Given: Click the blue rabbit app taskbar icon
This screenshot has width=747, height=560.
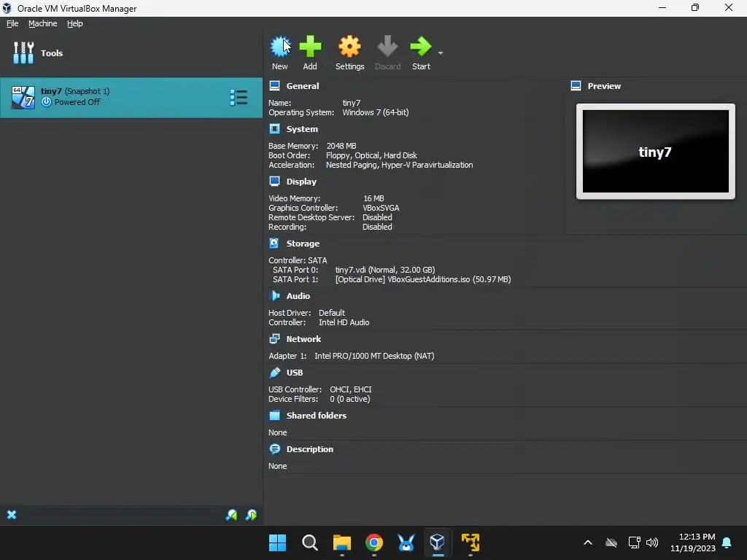Looking at the screenshot, I should pyautogui.click(x=406, y=542).
